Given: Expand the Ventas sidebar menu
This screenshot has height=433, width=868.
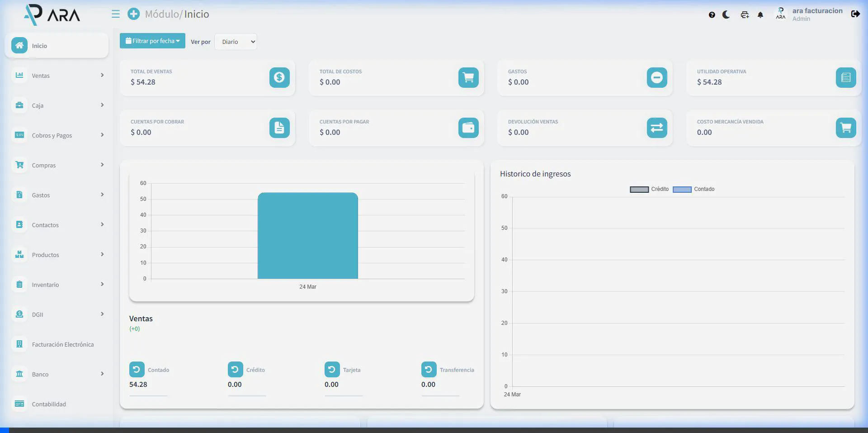Looking at the screenshot, I should pyautogui.click(x=57, y=76).
